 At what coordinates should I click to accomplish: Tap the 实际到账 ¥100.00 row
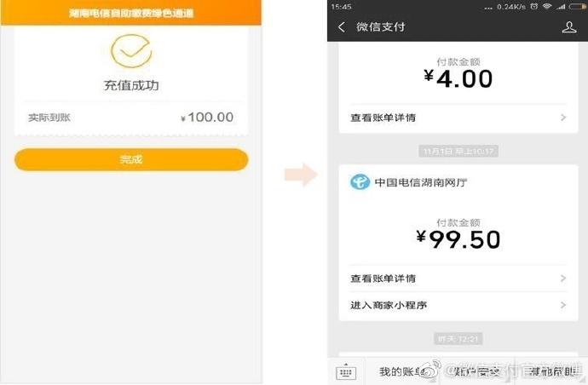tap(130, 118)
